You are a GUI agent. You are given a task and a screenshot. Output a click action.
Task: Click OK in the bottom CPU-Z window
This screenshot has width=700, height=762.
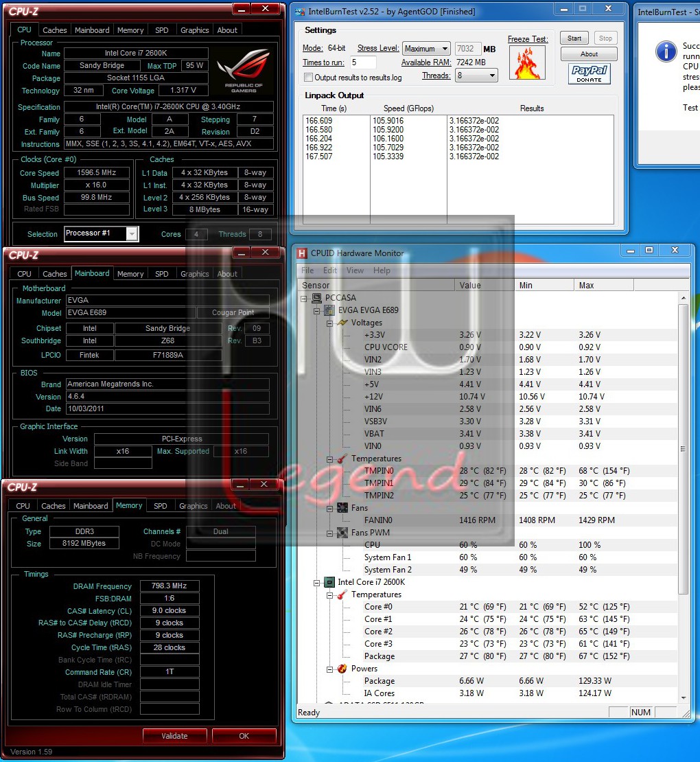pyautogui.click(x=244, y=736)
